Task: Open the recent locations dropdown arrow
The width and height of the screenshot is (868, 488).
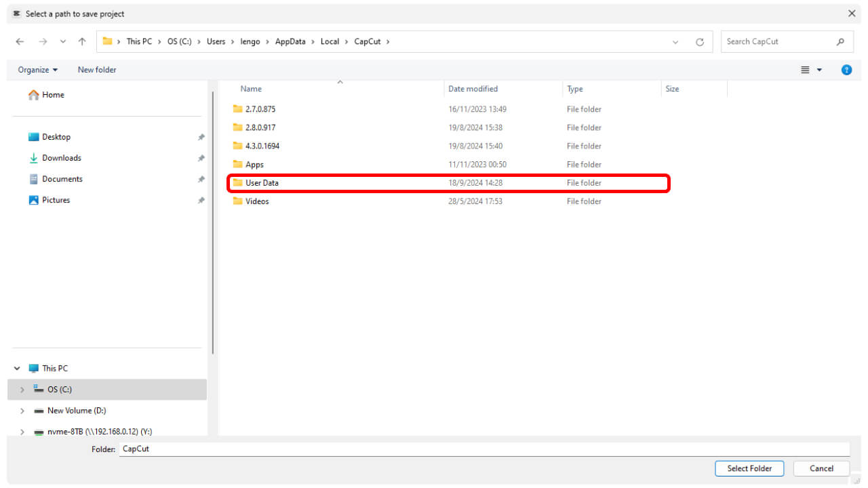Action: [63, 41]
